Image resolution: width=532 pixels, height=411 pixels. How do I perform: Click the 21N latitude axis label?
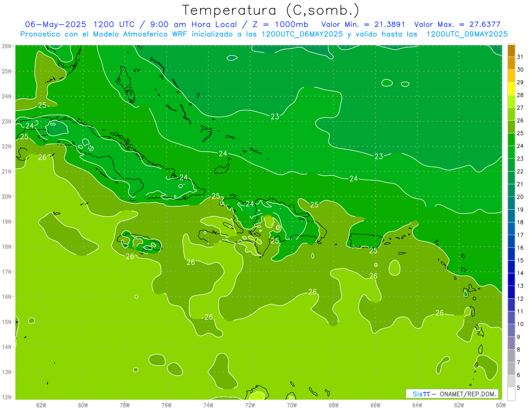[7, 171]
